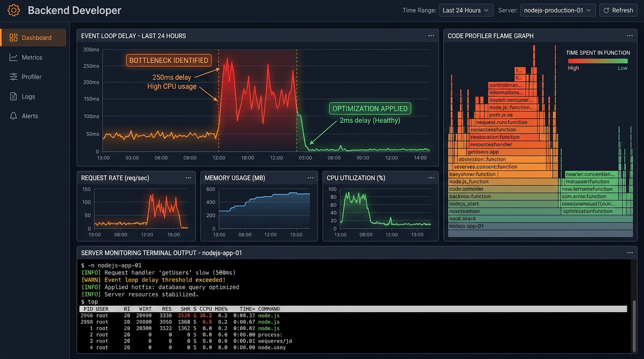Click the gear logo beside Backend Developer
The width and height of the screenshot is (644, 359).
point(14,10)
